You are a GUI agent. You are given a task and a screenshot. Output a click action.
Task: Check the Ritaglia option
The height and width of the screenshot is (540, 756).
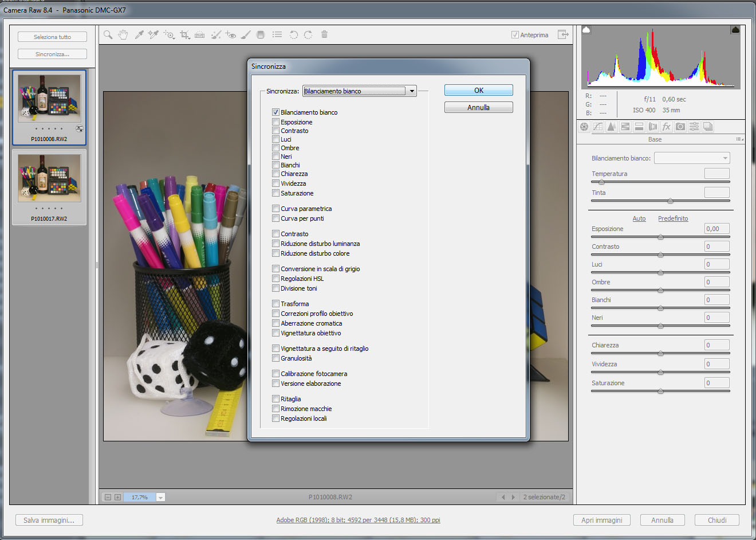click(275, 399)
